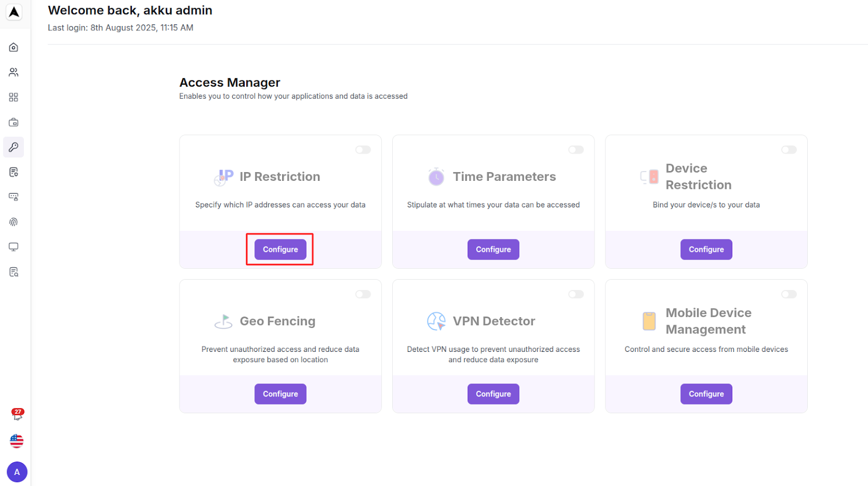Click the Mobile Device Management title

[709, 321]
